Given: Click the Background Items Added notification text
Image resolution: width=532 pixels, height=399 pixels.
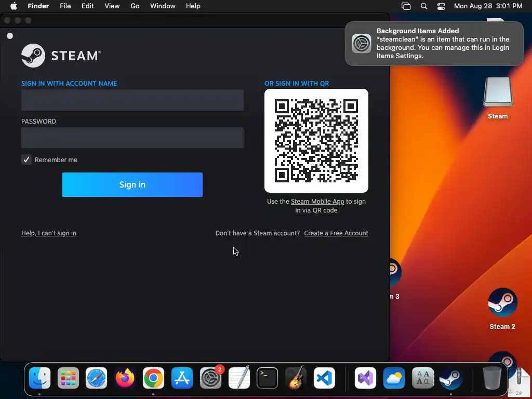Looking at the screenshot, I should click(443, 44).
